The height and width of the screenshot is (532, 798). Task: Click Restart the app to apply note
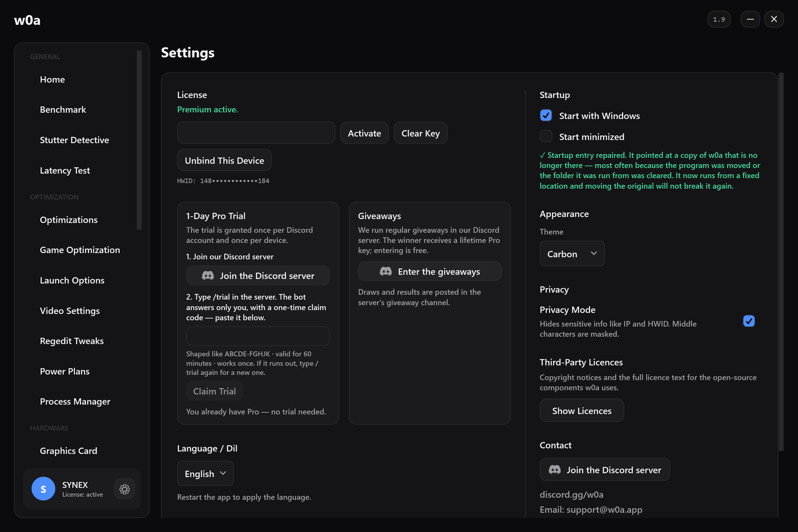[244, 497]
